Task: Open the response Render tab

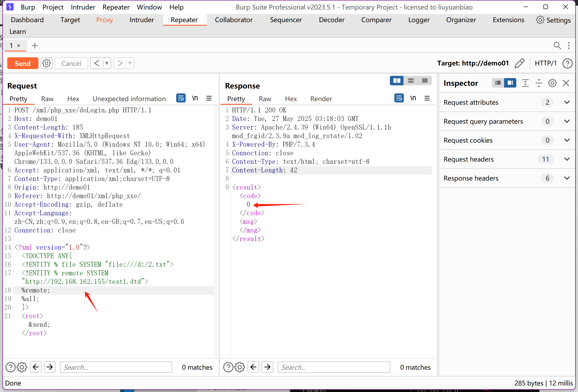Action: (x=321, y=99)
